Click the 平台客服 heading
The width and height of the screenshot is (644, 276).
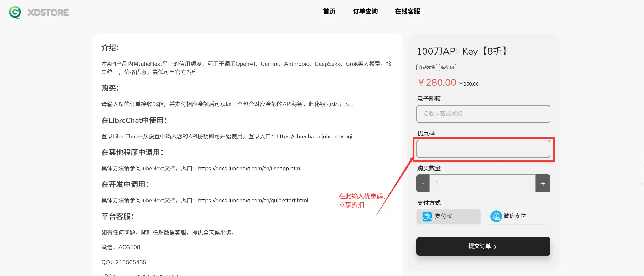click(118, 217)
